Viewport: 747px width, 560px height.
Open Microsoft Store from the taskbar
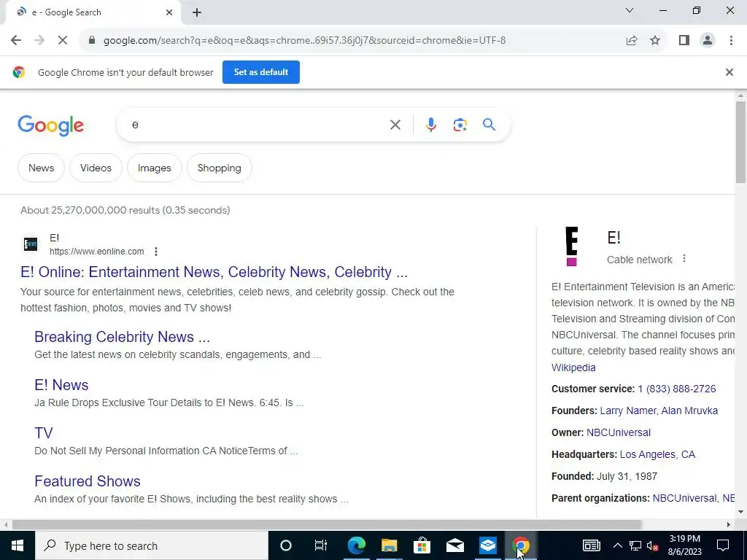tap(422, 545)
